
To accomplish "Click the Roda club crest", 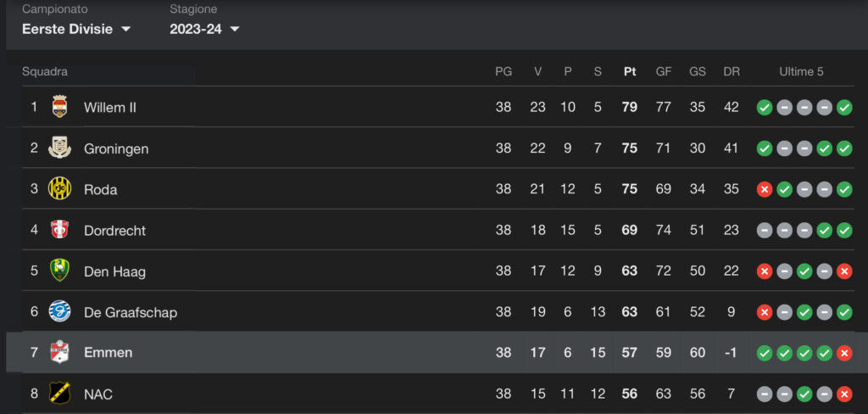I will pyautogui.click(x=59, y=188).
